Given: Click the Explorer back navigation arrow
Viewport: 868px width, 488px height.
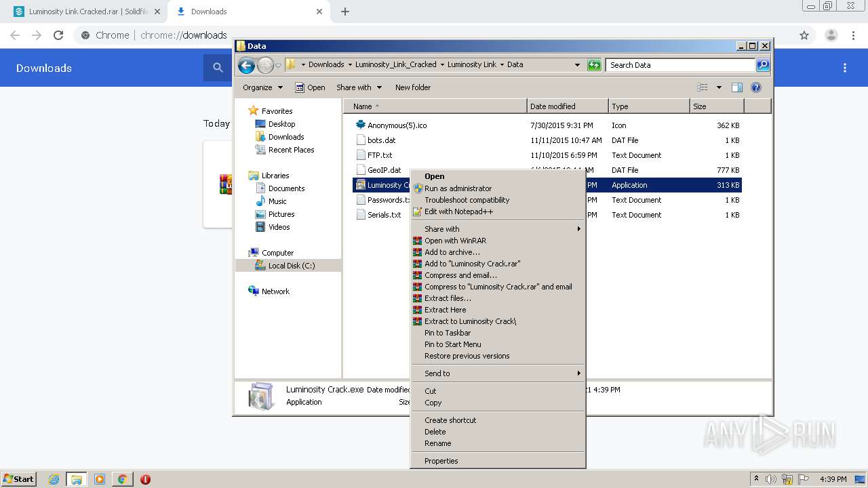Looking at the screenshot, I should coord(246,65).
